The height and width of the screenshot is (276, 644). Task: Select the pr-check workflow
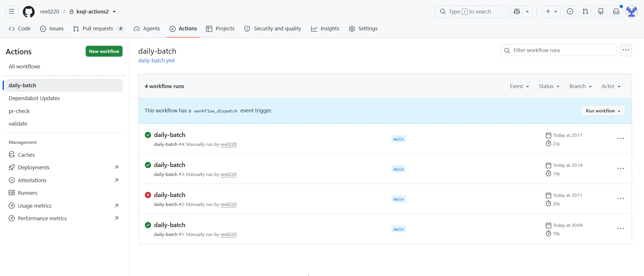click(x=64, y=111)
